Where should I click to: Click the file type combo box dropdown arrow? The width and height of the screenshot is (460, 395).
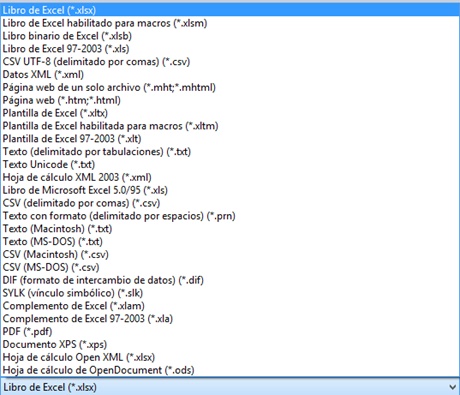point(452,387)
